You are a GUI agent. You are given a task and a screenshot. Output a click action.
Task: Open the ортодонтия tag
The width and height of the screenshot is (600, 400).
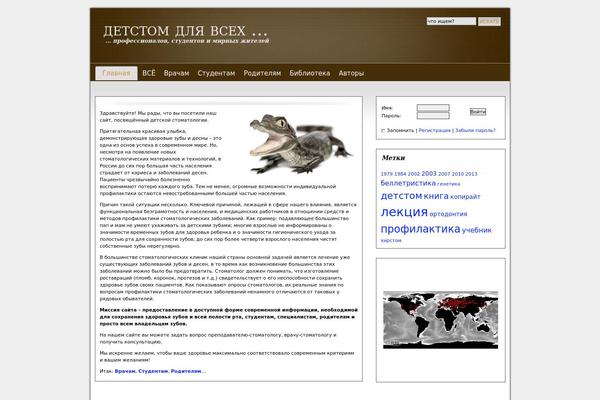448,214
